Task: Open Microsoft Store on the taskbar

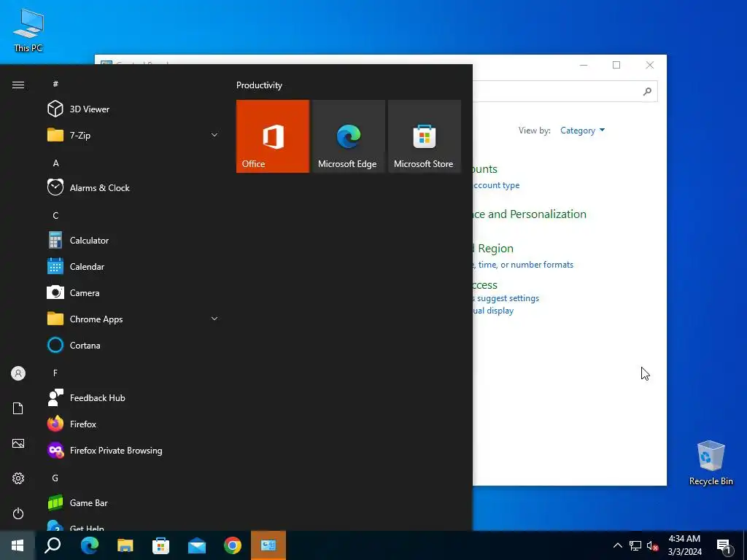Action: (x=161, y=545)
